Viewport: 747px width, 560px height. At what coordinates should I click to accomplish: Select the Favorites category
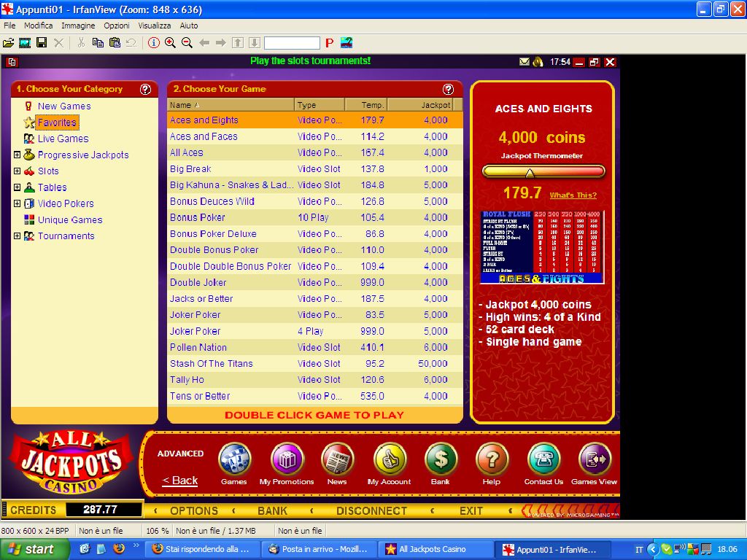coord(57,122)
